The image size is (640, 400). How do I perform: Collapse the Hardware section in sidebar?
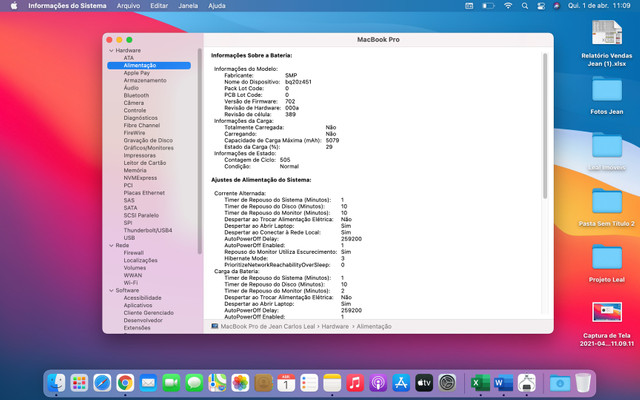(x=111, y=51)
